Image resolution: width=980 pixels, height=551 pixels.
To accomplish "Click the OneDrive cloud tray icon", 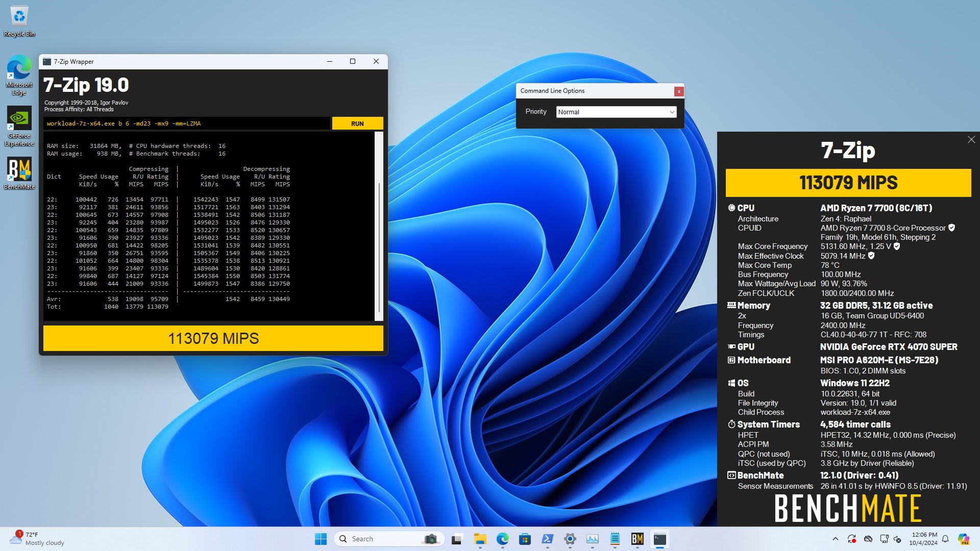I will 868,539.
